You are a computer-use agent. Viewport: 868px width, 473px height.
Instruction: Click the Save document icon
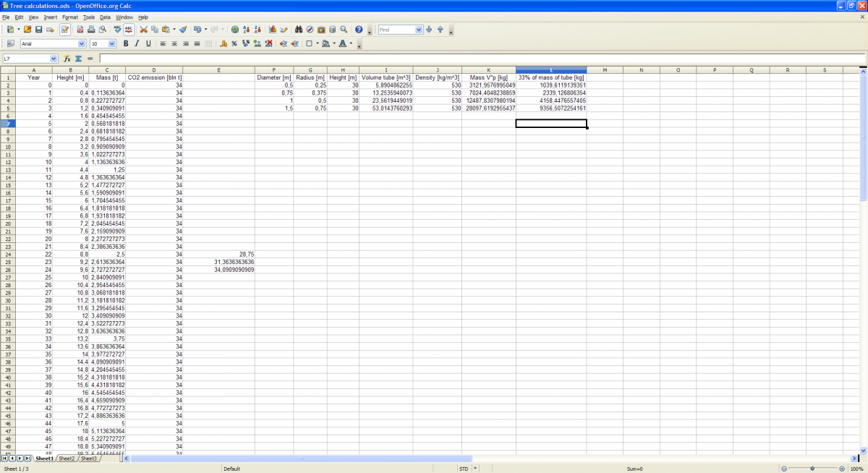38,30
